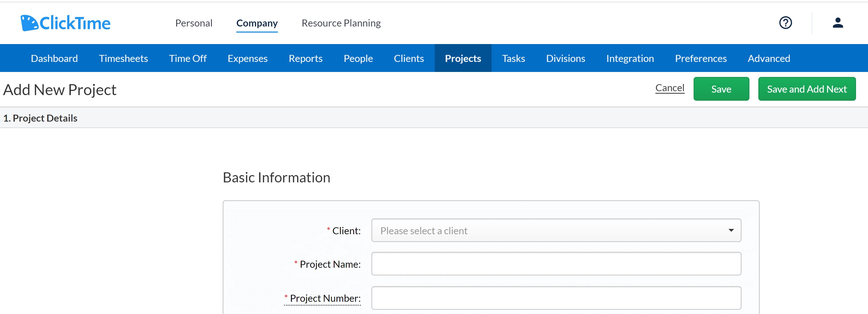
Task: Cancel adding the new project
Action: (670, 88)
